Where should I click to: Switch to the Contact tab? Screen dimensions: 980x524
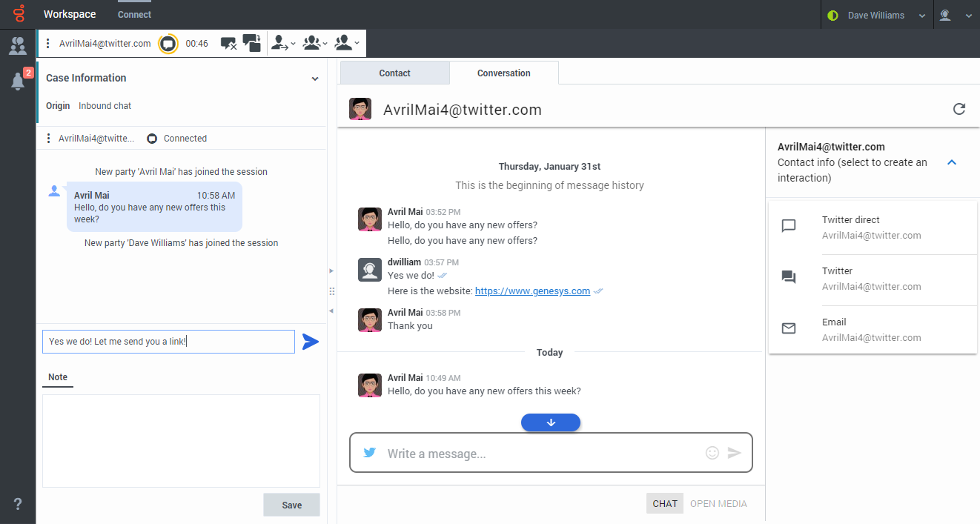coord(394,73)
